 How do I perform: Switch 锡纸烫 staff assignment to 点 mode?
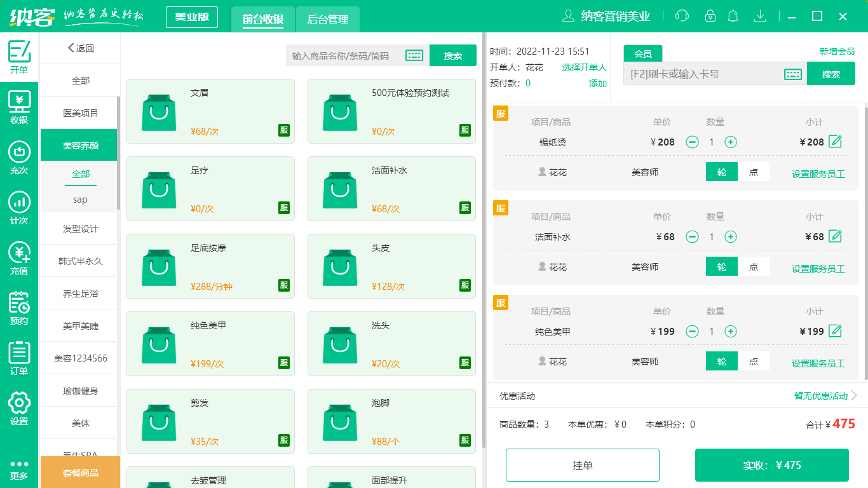(754, 172)
